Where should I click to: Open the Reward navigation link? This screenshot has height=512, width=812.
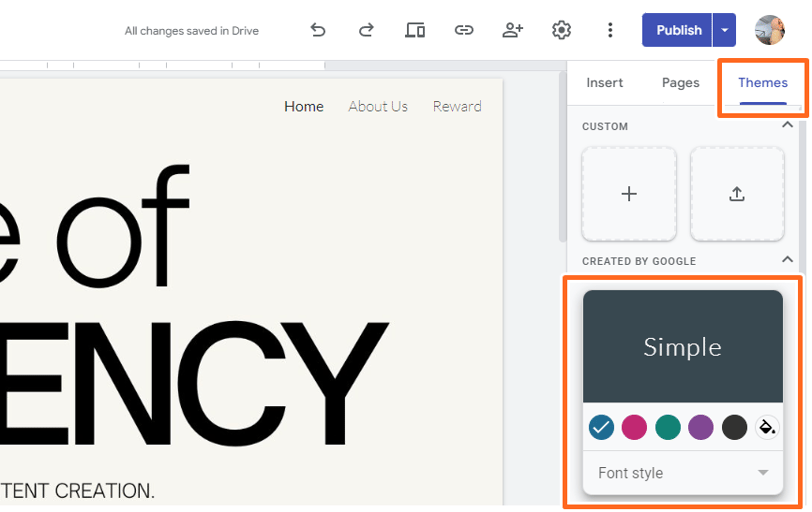coord(457,107)
